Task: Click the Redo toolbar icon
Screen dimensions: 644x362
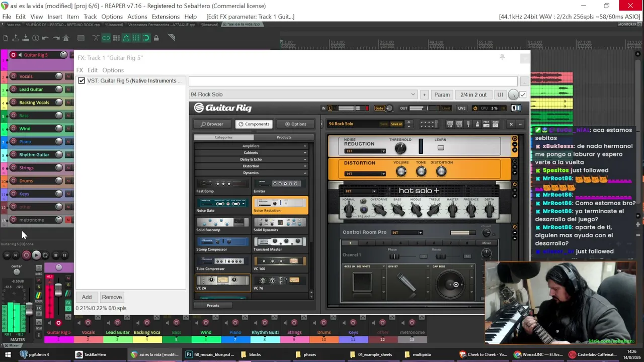Action: [56, 38]
